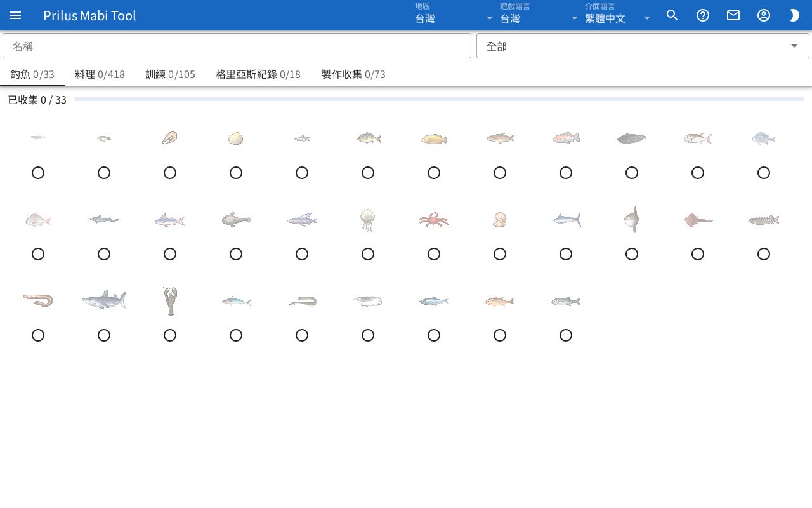Image resolution: width=812 pixels, height=508 pixels.
Task: Switch to the 訓練 tab
Action: (170, 74)
